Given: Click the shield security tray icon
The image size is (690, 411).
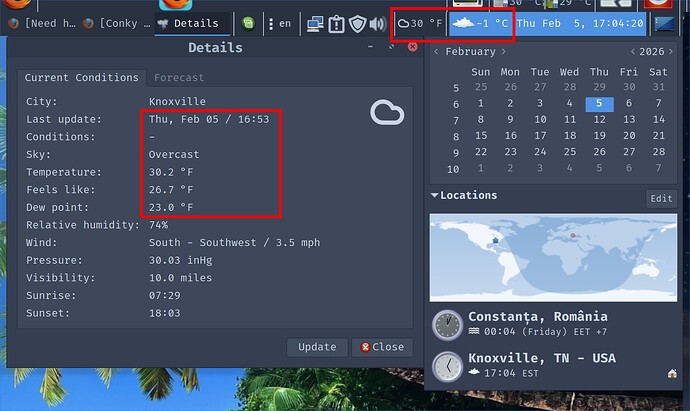Looking at the screenshot, I should pos(357,24).
